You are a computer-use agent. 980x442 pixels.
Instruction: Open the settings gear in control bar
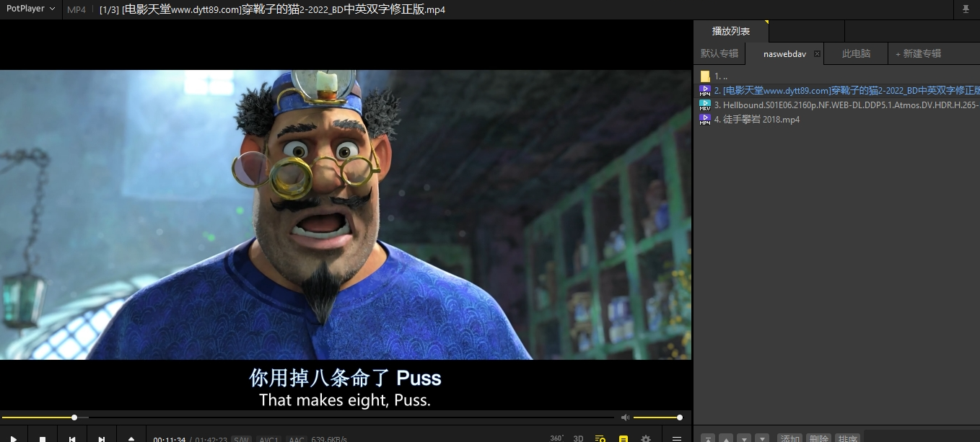coord(646,438)
